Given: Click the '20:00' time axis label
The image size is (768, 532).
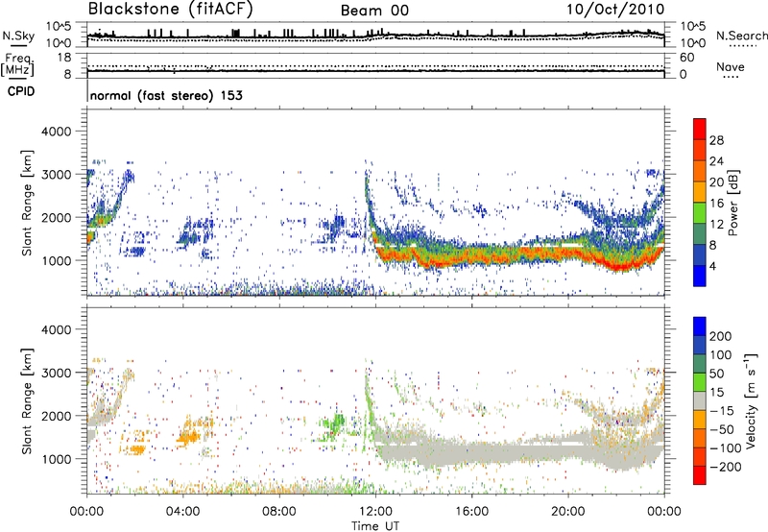Looking at the screenshot, I should 568,512.
